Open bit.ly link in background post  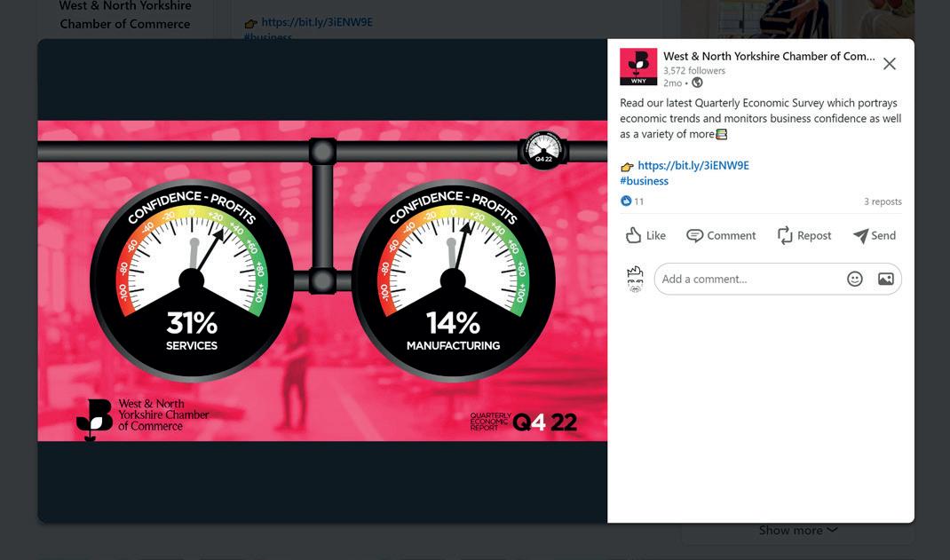click(317, 22)
